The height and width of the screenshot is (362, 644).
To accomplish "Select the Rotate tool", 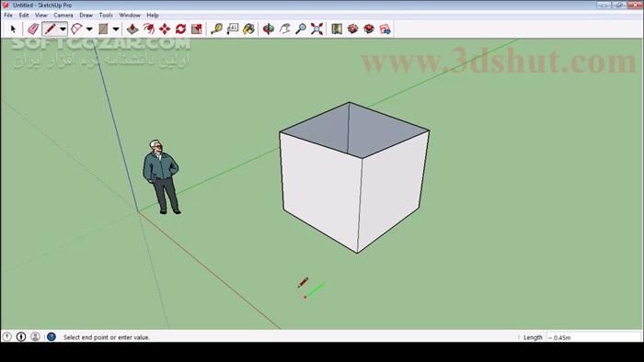I will click(180, 29).
